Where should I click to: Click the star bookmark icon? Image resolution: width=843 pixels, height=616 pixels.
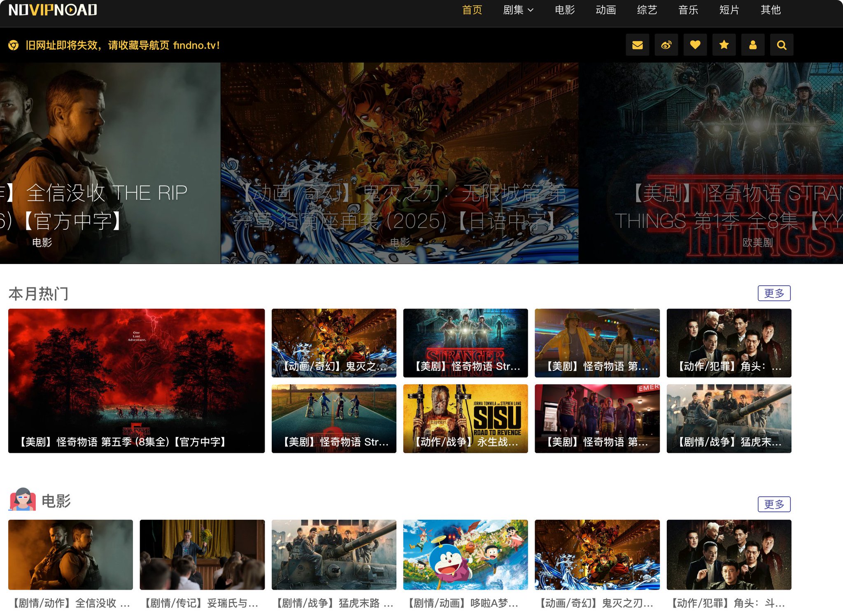pyautogui.click(x=724, y=45)
